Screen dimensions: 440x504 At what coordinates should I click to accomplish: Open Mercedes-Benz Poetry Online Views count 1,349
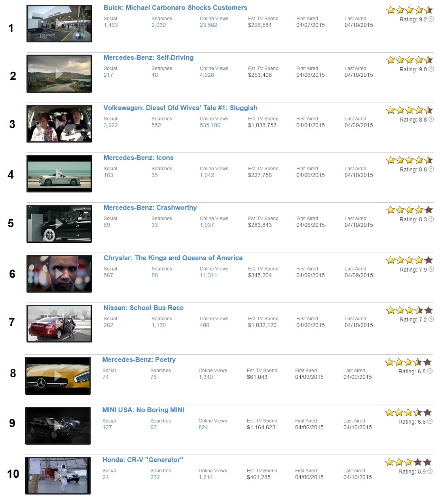pyautogui.click(x=206, y=377)
